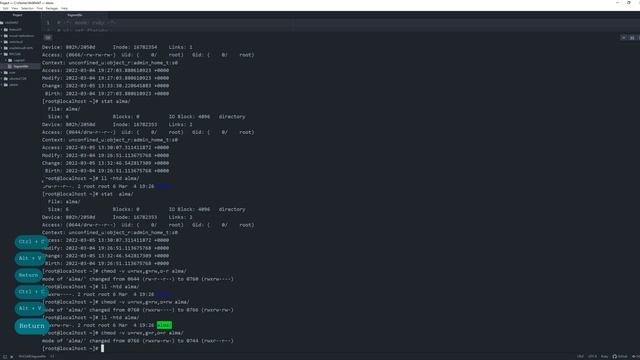Viewport: 640px width, 360px height.
Task: Click the line 'changed from 0766 to 0744'
Action: (138, 341)
